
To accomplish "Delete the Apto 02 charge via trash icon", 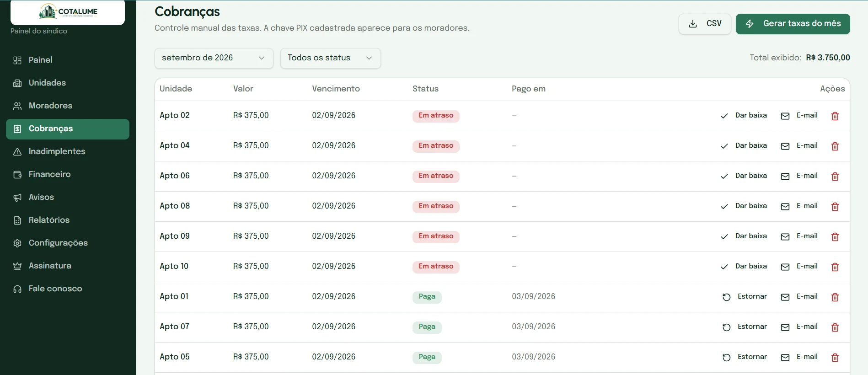I will click(835, 116).
